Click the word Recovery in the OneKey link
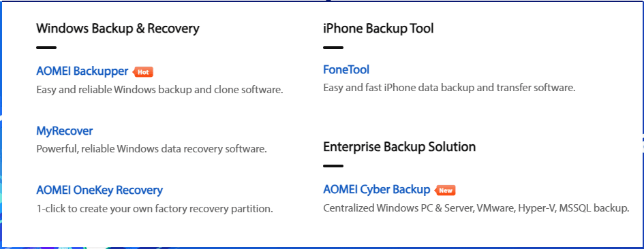The image size is (644, 249). pyautogui.click(x=139, y=190)
